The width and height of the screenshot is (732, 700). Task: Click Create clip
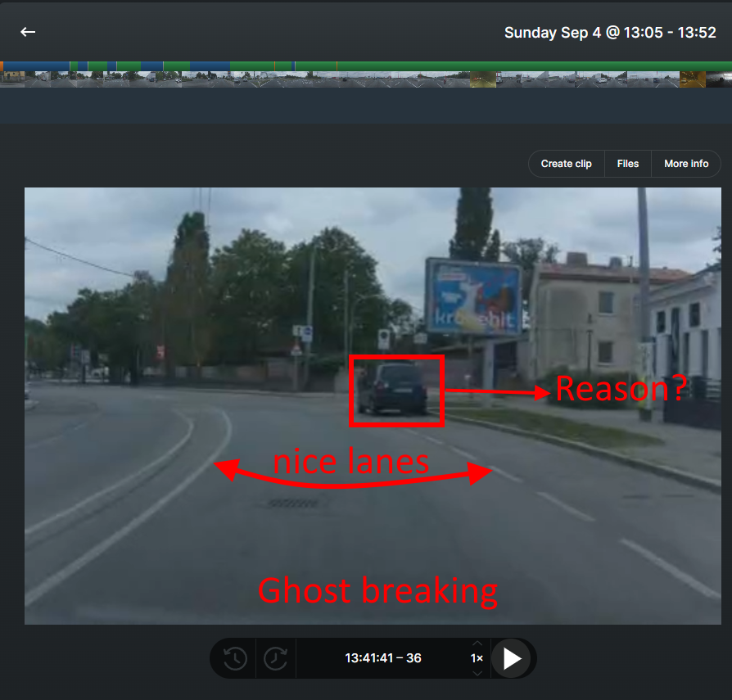click(x=566, y=163)
